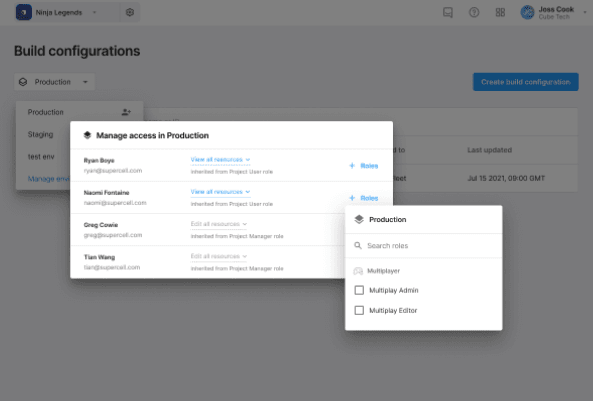
Task: Check the Multiplay Editor checkbox
Action: click(359, 310)
